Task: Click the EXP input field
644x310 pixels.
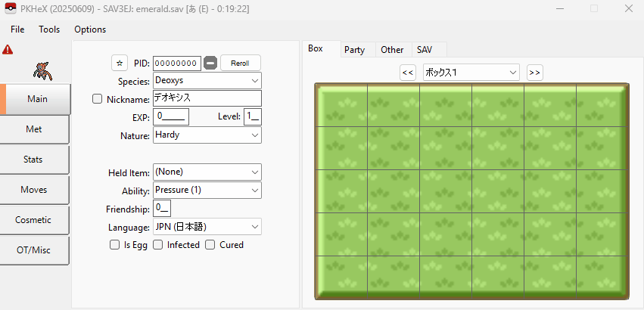Action: pos(171,116)
